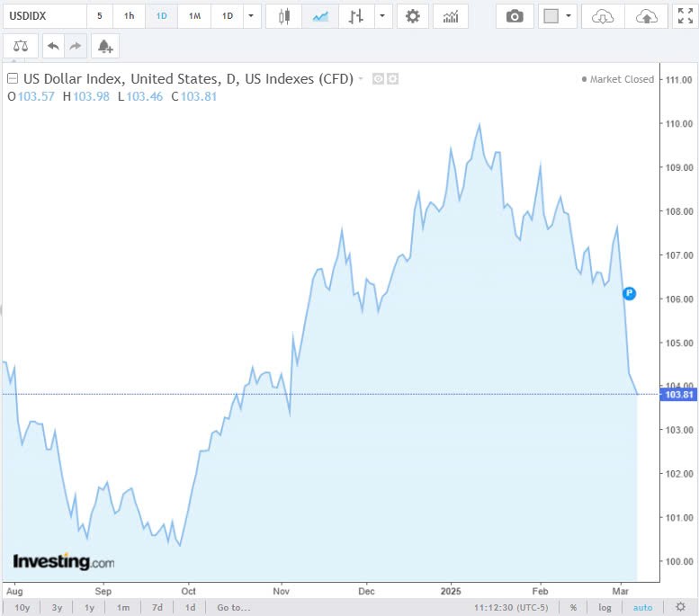Zoom to 1m time range
The width and height of the screenshot is (699, 616).
click(123, 608)
